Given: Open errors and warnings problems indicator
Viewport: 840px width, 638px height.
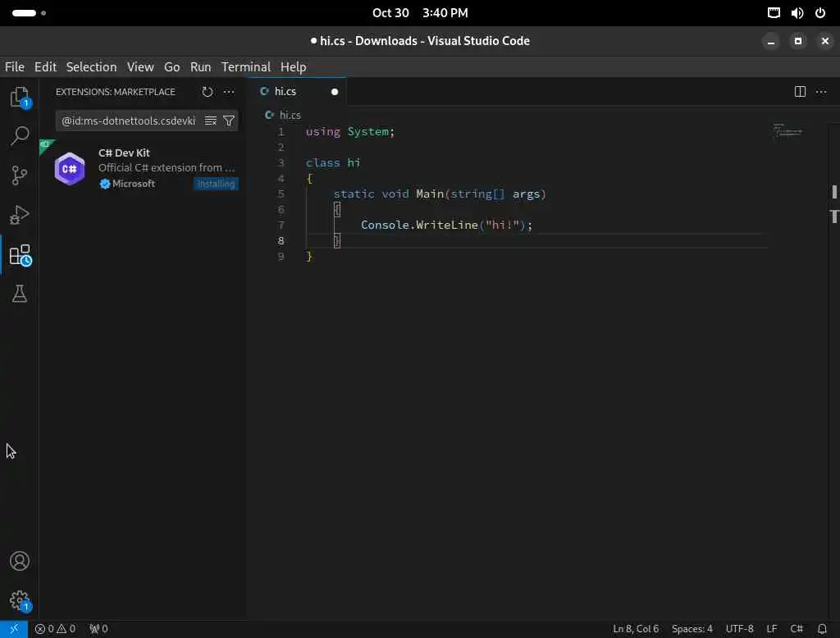Looking at the screenshot, I should click(x=55, y=629).
